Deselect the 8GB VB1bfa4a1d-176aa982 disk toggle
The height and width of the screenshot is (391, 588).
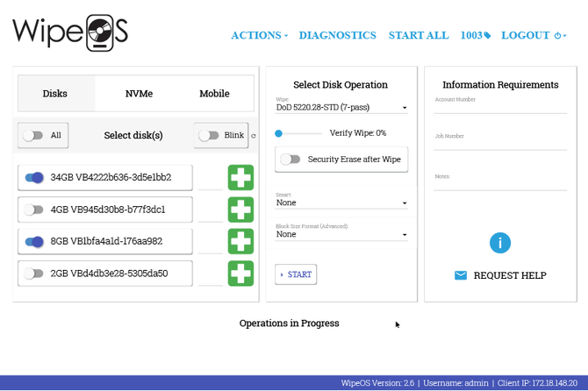coord(34,242)
